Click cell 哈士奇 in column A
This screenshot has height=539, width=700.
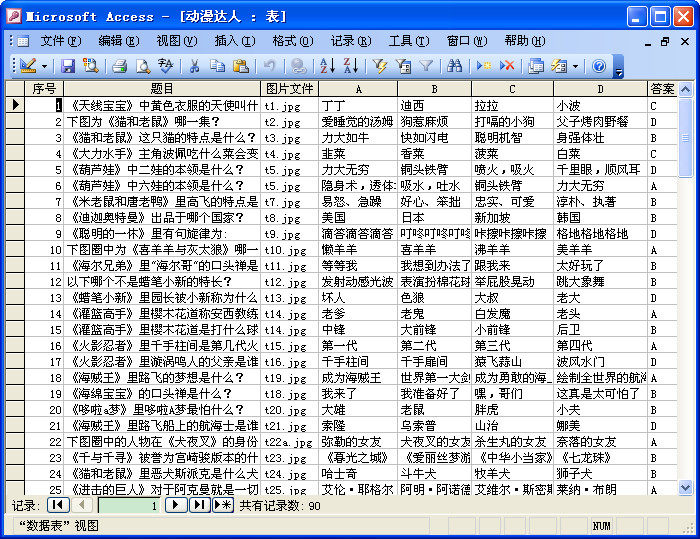pos(358,473)
